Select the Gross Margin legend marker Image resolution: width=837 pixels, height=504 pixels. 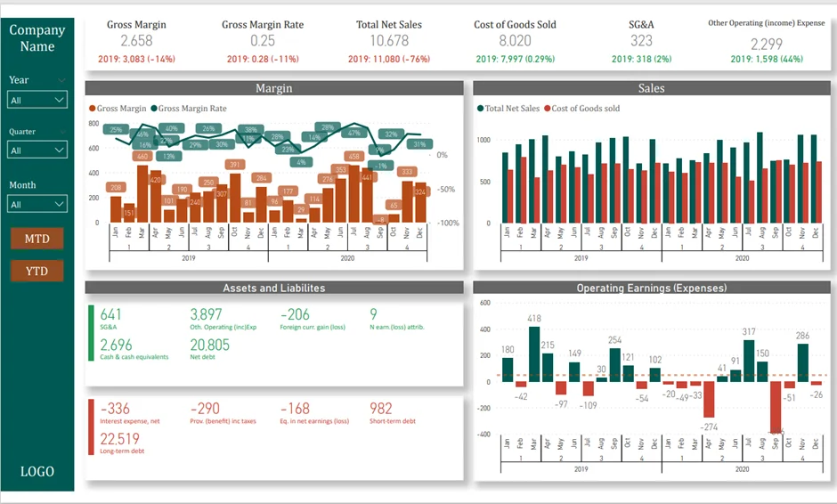(93, 109)
